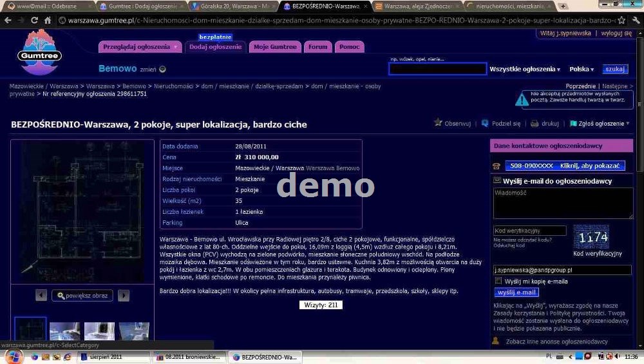This screenshot has height=364, width=644.
Task: Switch to the Forum tab
Action: coord(317,47)
